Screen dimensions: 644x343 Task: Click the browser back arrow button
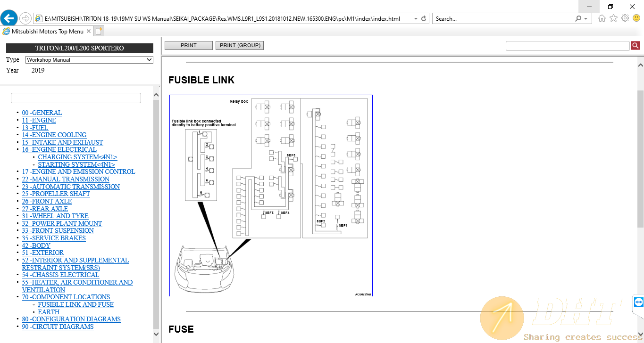click(x=9, y=19)
